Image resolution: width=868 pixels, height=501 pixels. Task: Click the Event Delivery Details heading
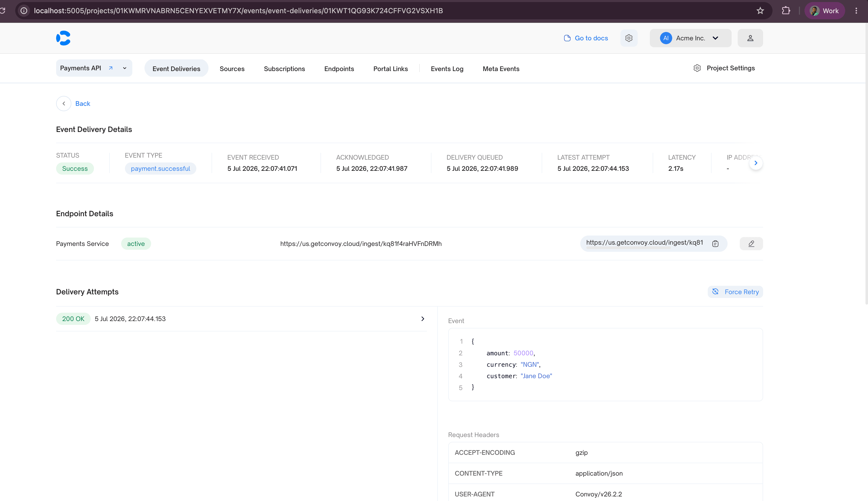coord(94,129)
